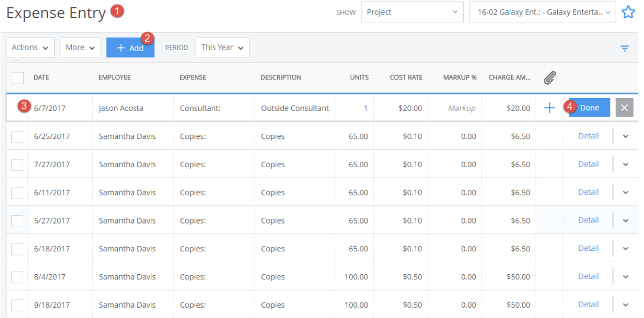Image resolution: width=644 pixels, height=318 pixels.
Task: Toggle the select-all checkbox in header
Action: point(18,77)
